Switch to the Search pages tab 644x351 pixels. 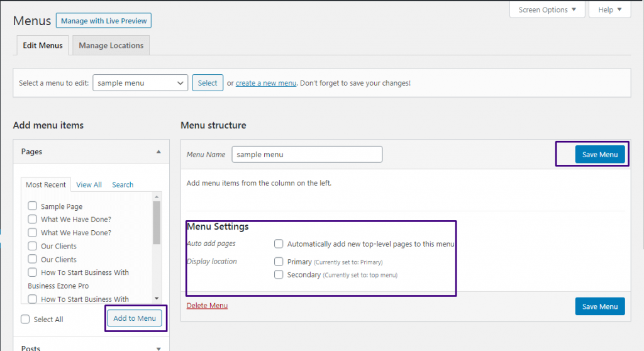click(x=123, y=185)
